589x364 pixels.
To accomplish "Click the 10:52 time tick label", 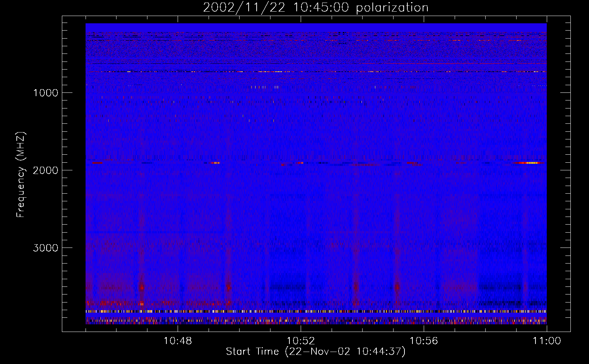I will 301,341.
